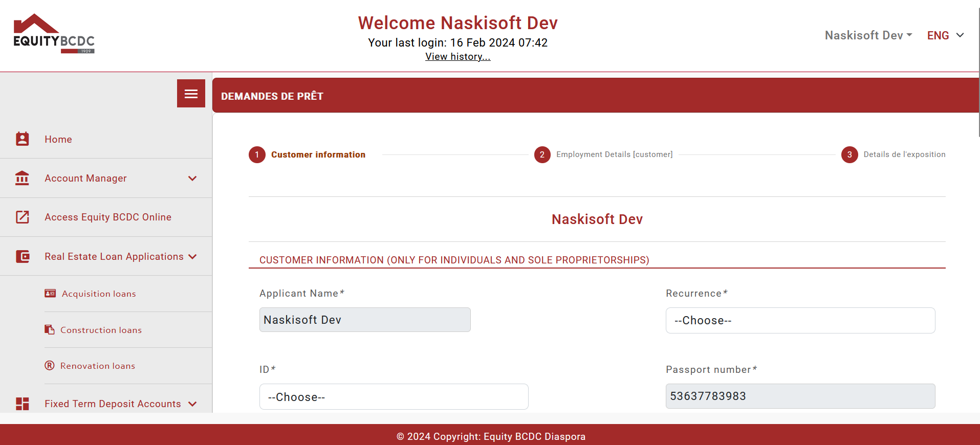Image resolution: width=980 pixels, height=445 pixels.
Task: Select step 1 circle Customer information
Action: 257,154
